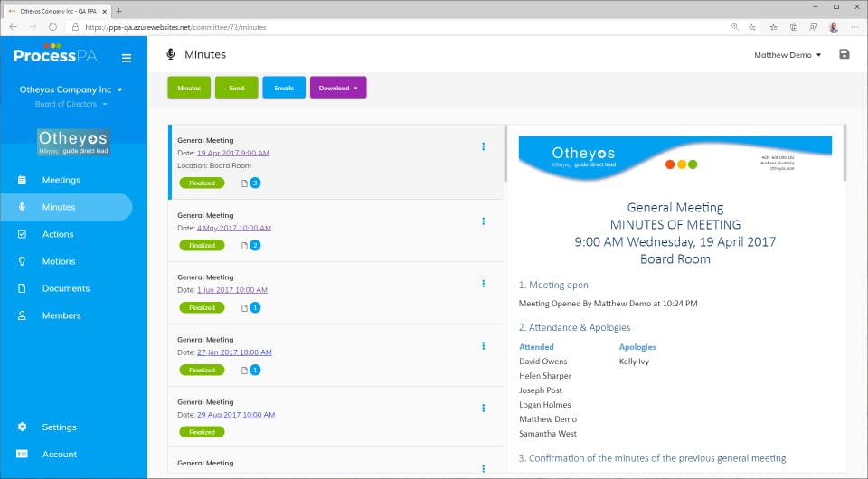Open the 29 Aug 2017 10:00 AM date link
Image resolution: width=868 pixels, height=479 pixels.
[x=236, y=415]
